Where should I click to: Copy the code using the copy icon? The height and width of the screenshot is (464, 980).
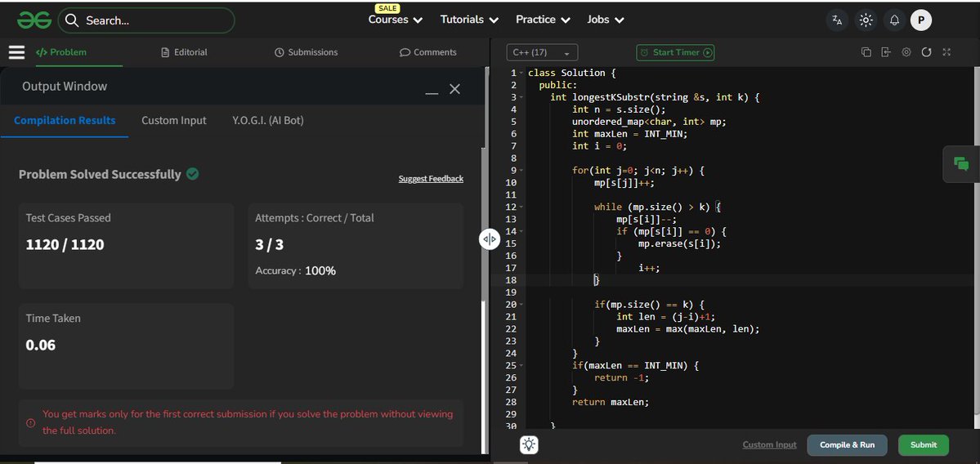[x=866, y=52]
